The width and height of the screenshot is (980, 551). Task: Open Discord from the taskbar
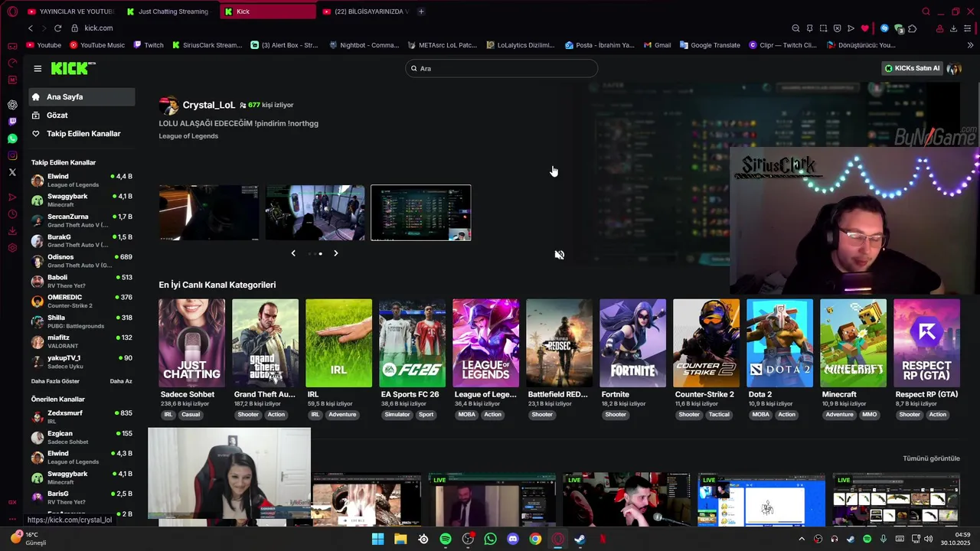[x=513, y=539]
